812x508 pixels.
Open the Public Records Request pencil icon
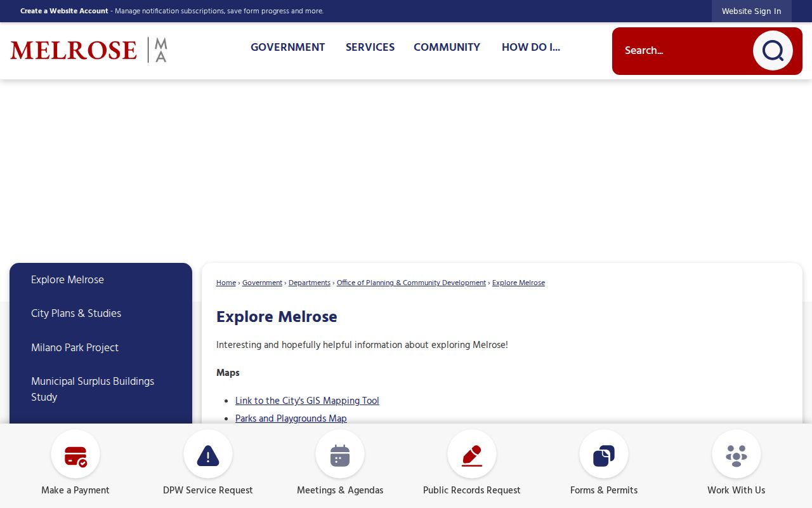coord(472,455)
